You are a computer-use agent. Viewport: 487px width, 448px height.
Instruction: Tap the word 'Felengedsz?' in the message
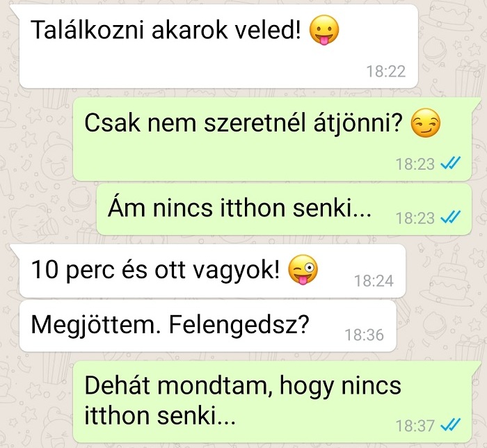239,326
